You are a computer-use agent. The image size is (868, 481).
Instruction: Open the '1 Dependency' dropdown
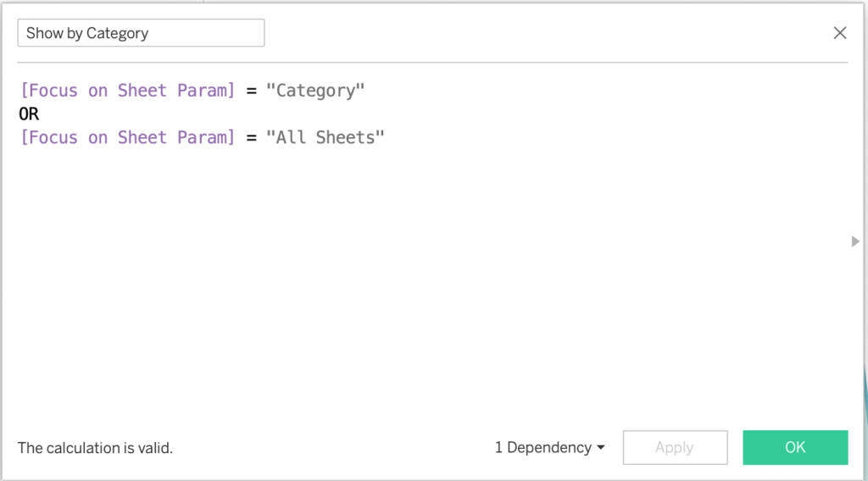pyautogui.click(x=549, y=447)
